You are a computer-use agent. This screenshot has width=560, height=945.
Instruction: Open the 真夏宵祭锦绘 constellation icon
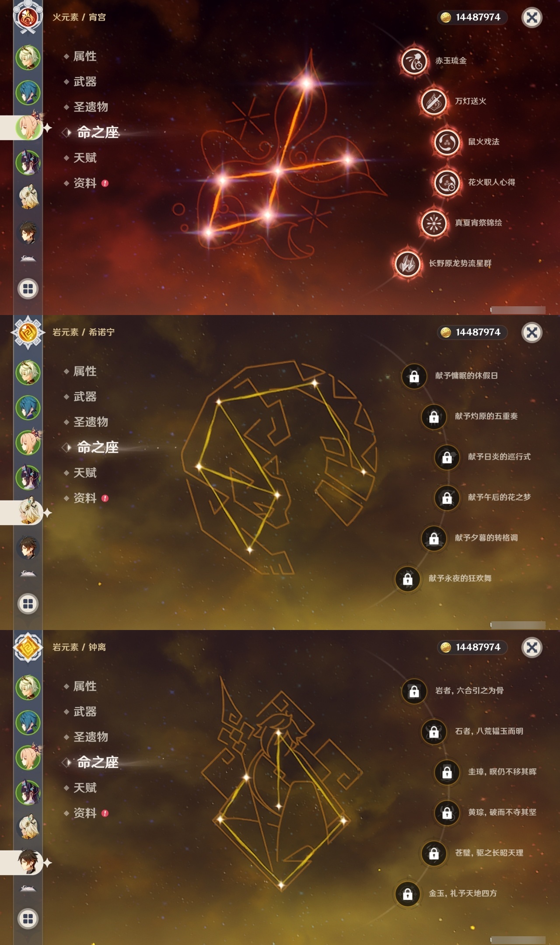(x=434, y=223)
